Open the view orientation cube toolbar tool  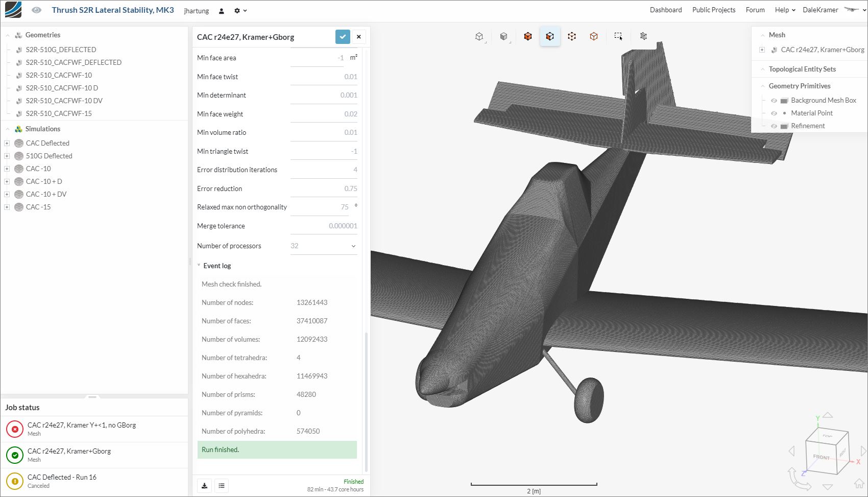click(479, 36)
